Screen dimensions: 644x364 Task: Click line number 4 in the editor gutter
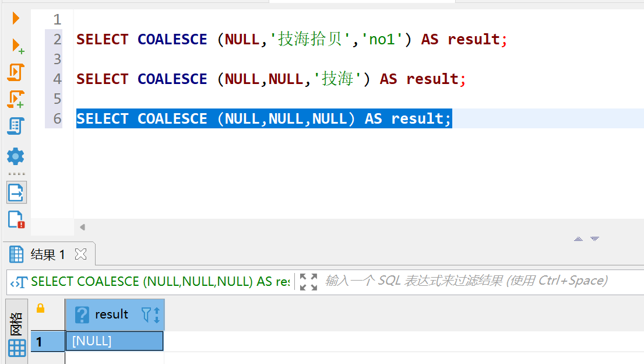click(x=57, y=79)
